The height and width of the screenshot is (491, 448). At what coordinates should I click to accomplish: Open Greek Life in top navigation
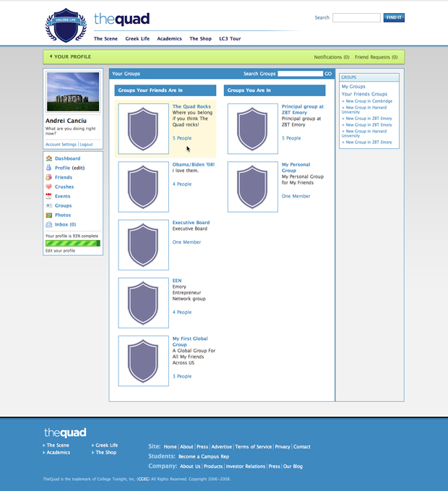[x=137, y=38]
